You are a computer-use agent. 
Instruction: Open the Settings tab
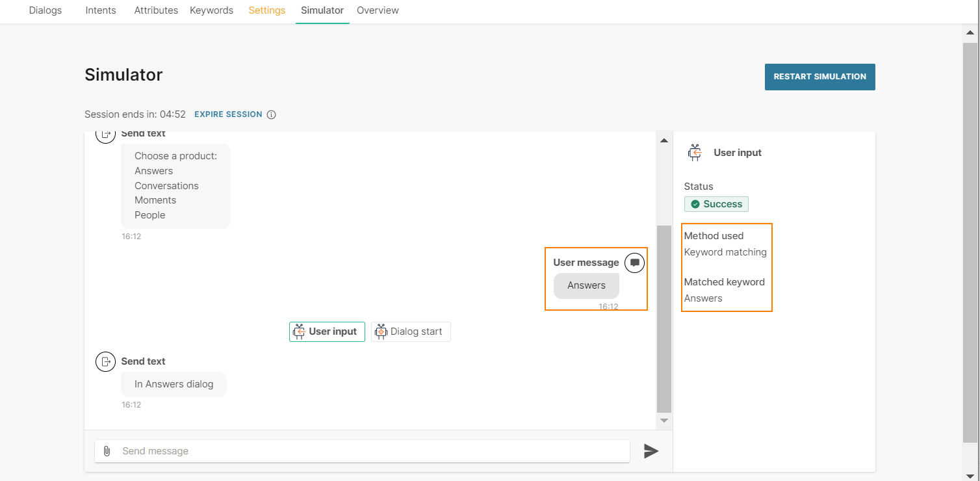tap(266, 10)
